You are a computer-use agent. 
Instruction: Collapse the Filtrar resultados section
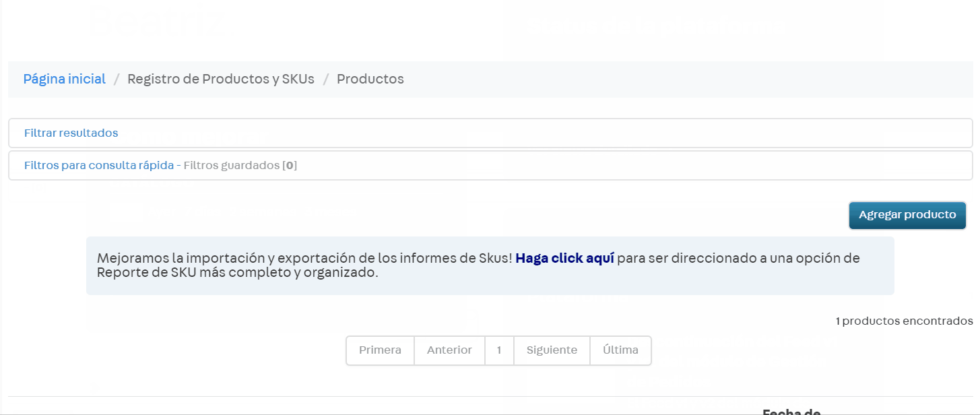pos(71,133)
